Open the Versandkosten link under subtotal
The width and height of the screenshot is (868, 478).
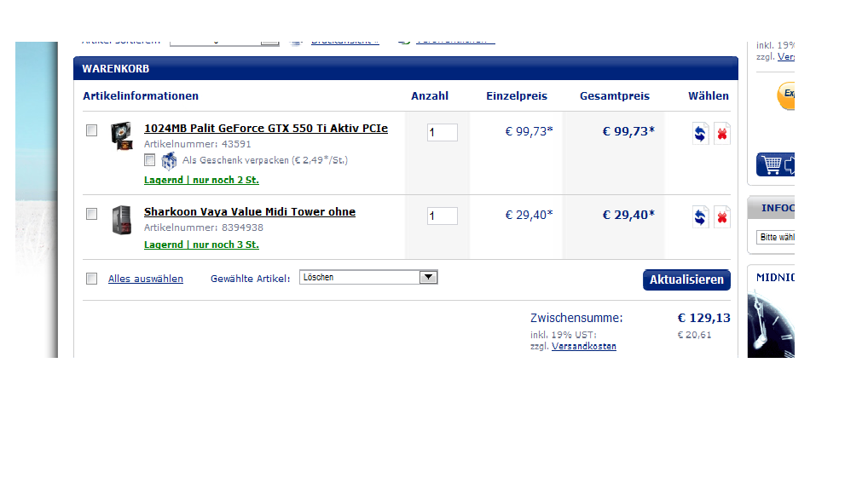(x=584, y=346)
